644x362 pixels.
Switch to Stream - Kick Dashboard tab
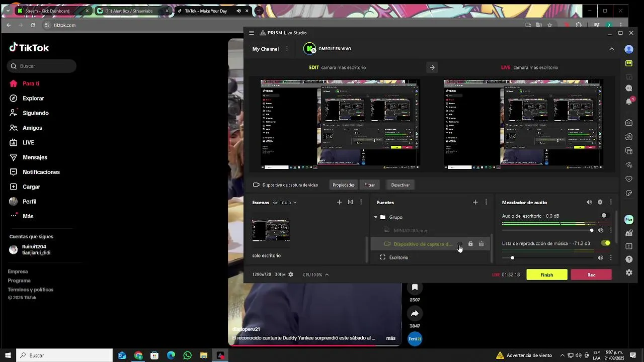point(53,11)
